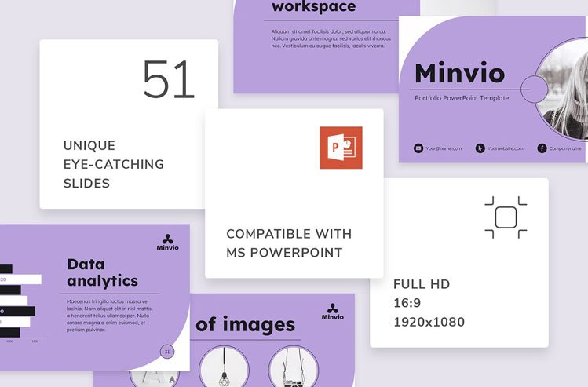Click the Facebook icon beside Companyname
Image resolution: width=588 pixels, height=387 pixels.
coord(542,148)
